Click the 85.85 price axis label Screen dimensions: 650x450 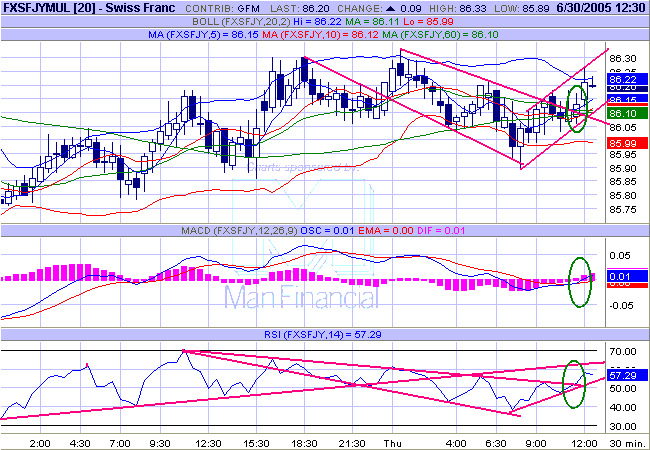623,182
